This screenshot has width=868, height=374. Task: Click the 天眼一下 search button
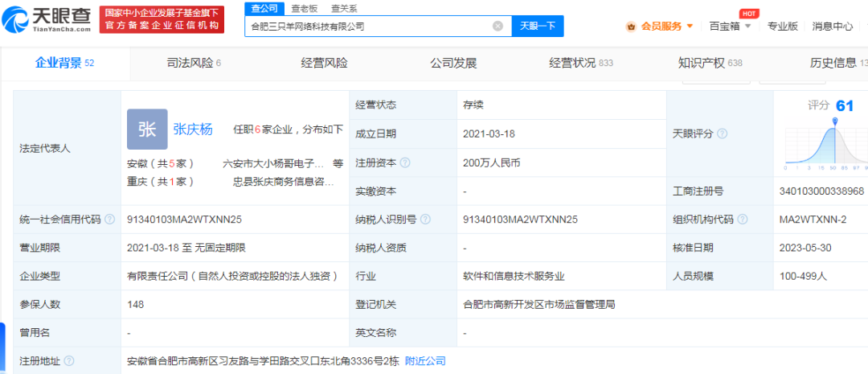point(538,26)
